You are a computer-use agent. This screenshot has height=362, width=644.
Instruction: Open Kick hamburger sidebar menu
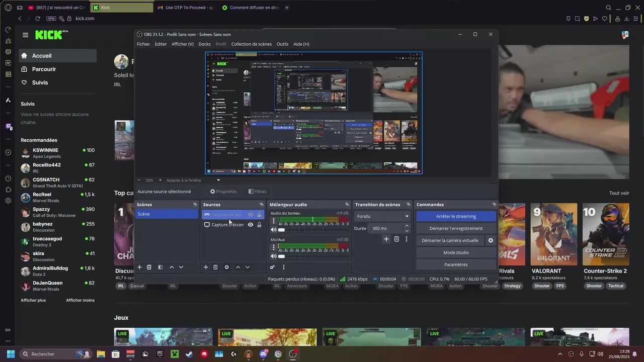25,35
